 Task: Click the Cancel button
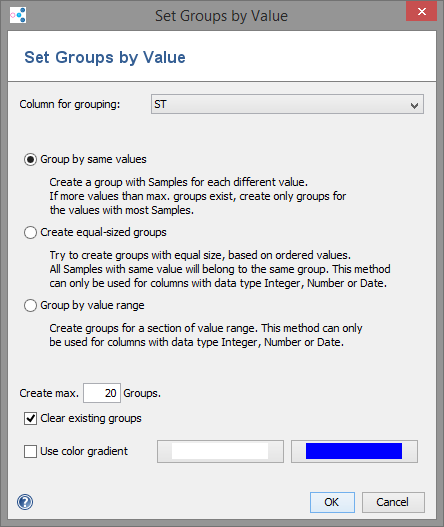[x=393, y=502]
